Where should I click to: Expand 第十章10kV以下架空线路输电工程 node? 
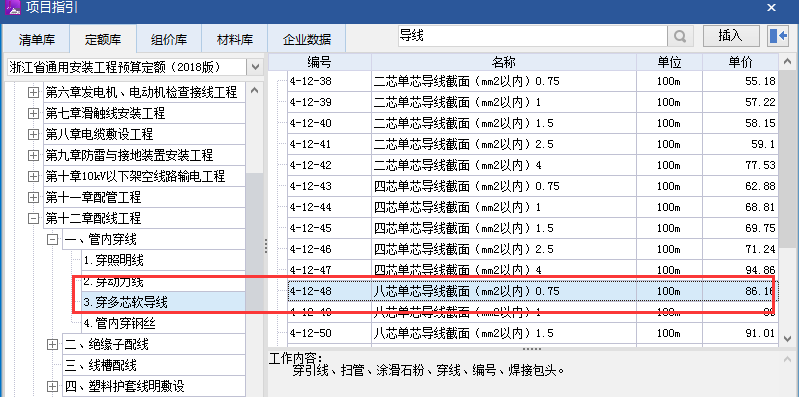pyautogui.click(x=34, y=177)
